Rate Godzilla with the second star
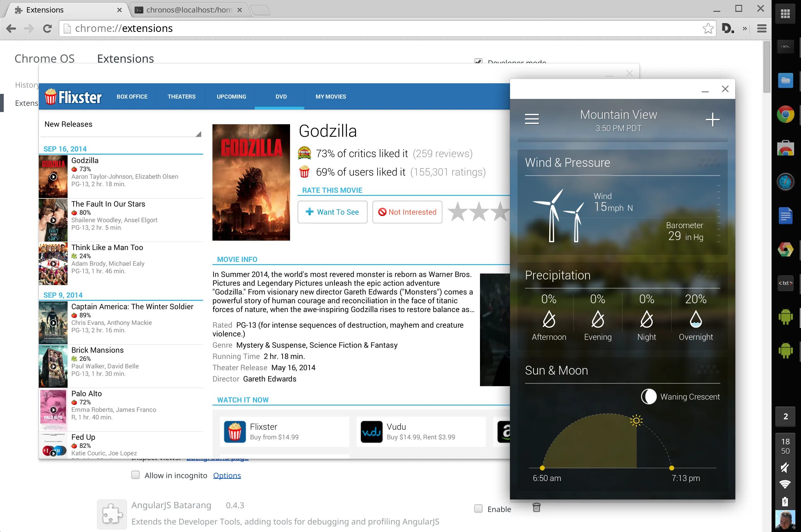The height and width of the screenshot is (532, 801). pyautogui.click(x=479, y=212)
